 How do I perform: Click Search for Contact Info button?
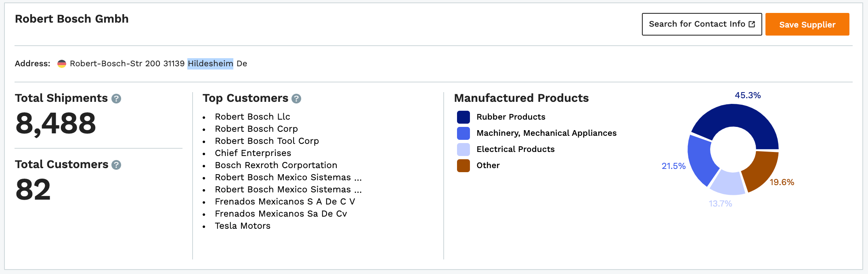pyautogui.click(x=702, y=24)
